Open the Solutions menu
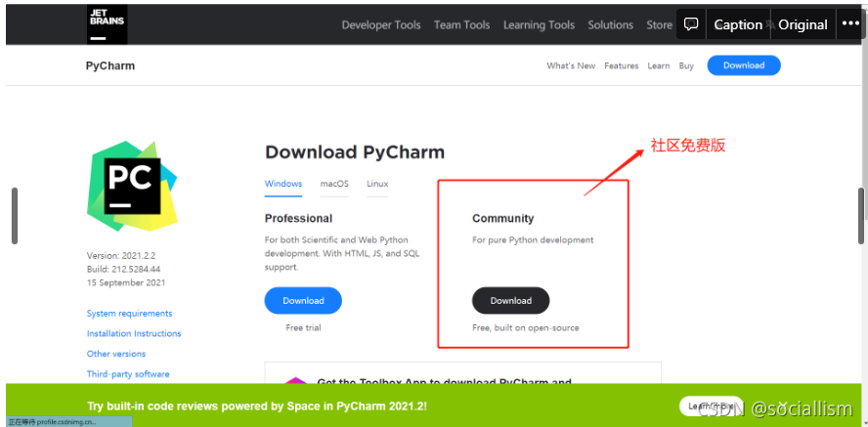 pos(610,24)
